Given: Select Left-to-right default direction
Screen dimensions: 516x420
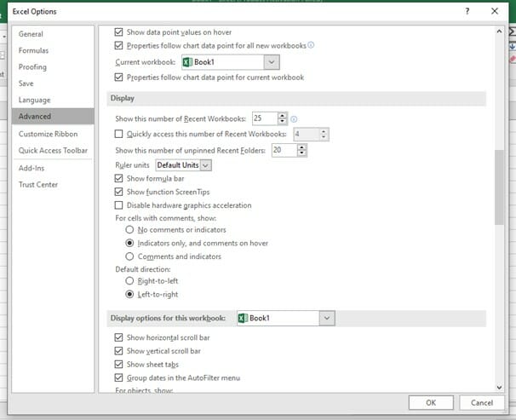Looking at the screenshot, I should click(x=129, y=294).
